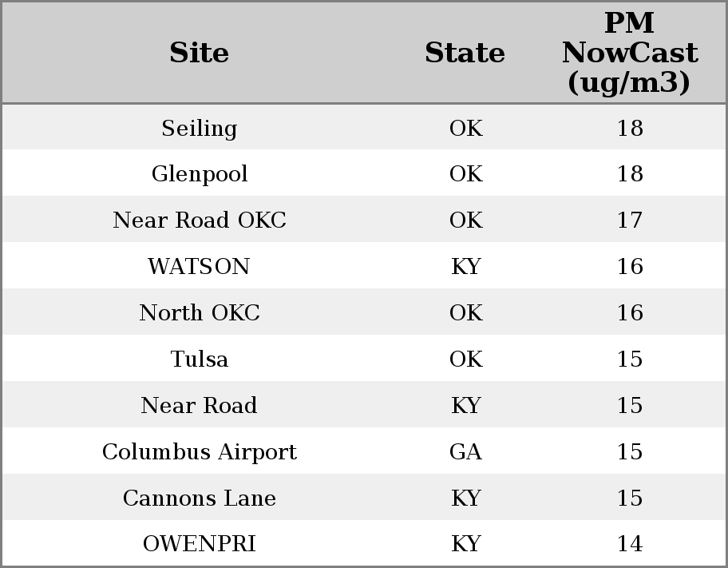Click the OK state cell for Tulsa

click(x=465, y=359)
